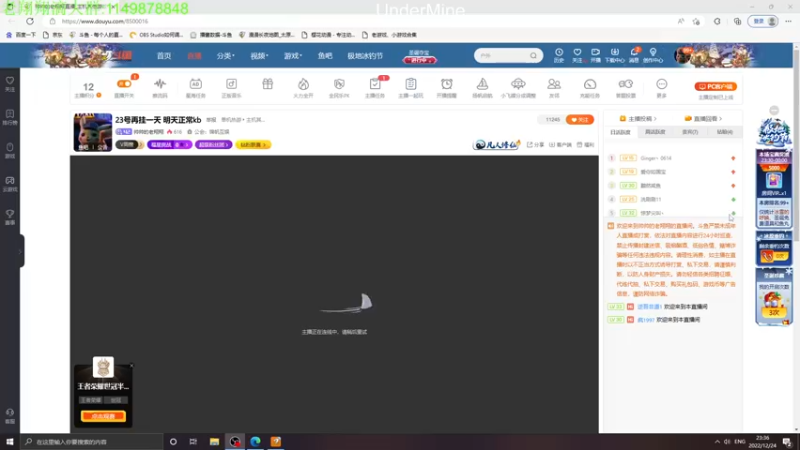This screenshot has width=800, height=450.
Task: Switch to the 贵宾 tab
Action: (x=690, y=132)
